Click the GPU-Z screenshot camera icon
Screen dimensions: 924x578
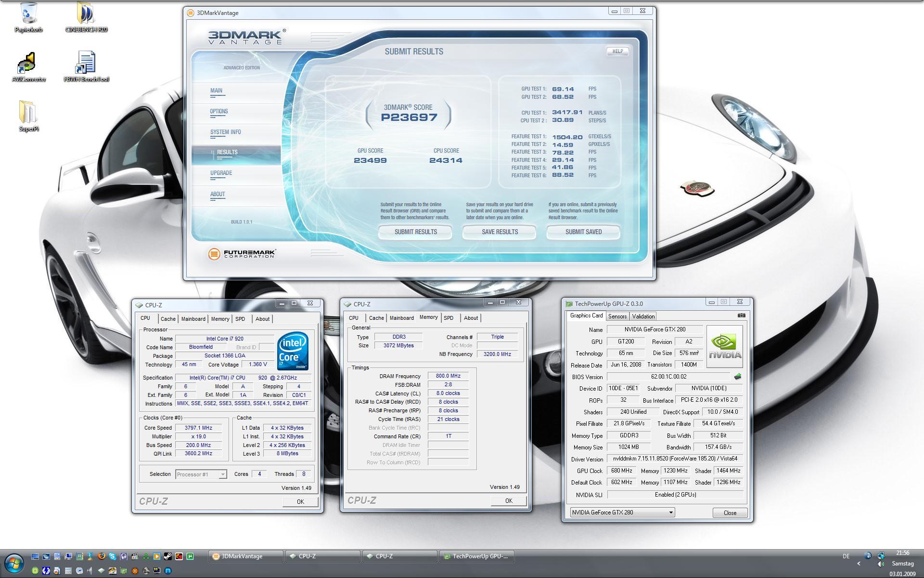tap(742, 315)
